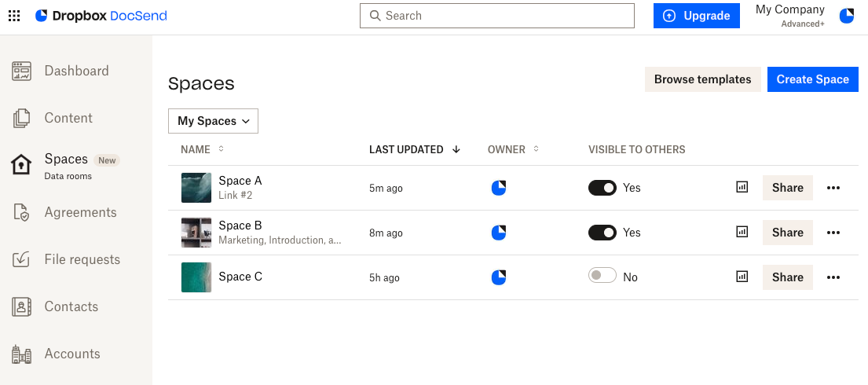Turn off Visible to Others for Space A
Image resolution: width=868 pixels, height=385 pixels.
[602, 188]
